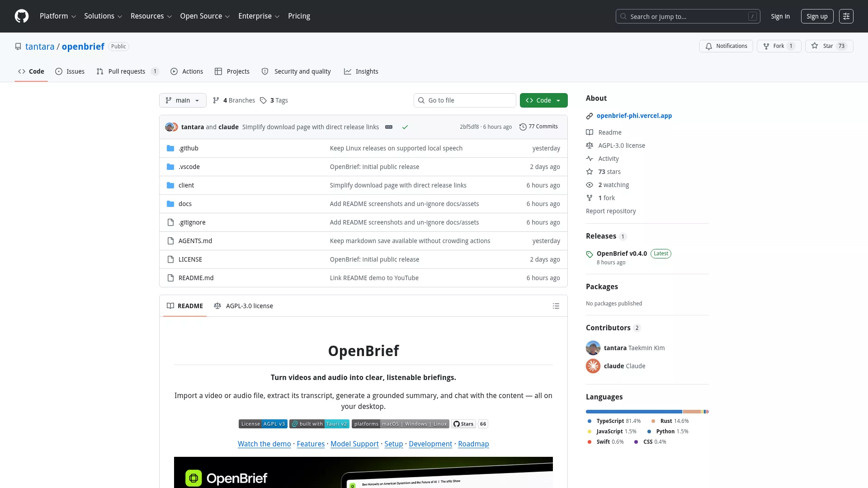Open the tantara contributor avatar
This screenshot has height=488, width=868.
pos(593,348)
